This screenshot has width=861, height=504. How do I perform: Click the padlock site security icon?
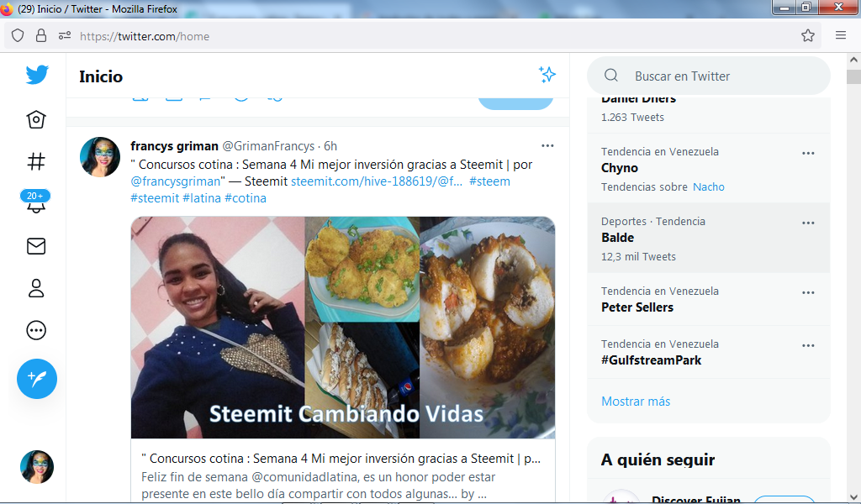point(41,35)
